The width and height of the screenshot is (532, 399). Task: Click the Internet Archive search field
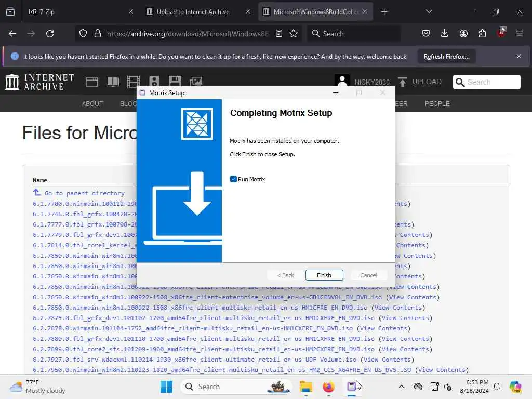(x=486, y=82)
